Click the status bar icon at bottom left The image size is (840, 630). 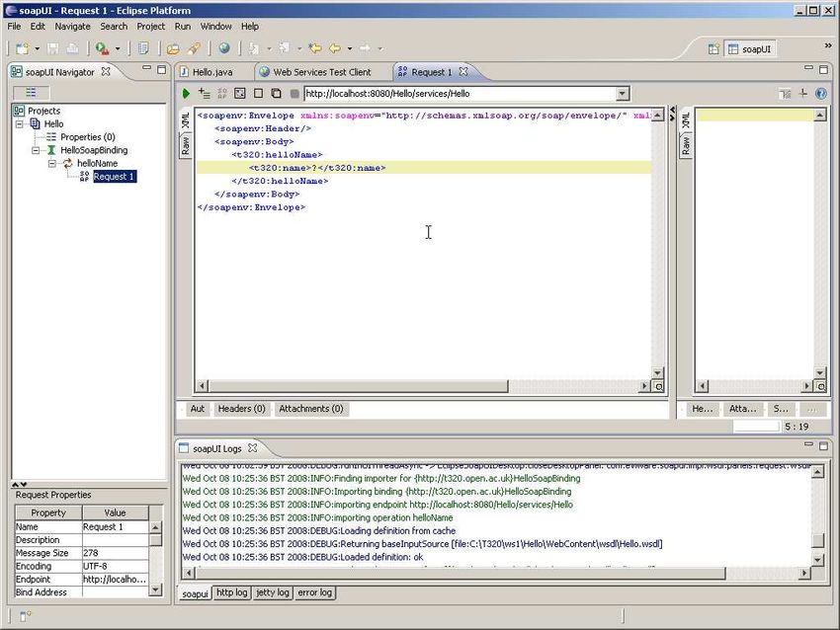[25, 616]
